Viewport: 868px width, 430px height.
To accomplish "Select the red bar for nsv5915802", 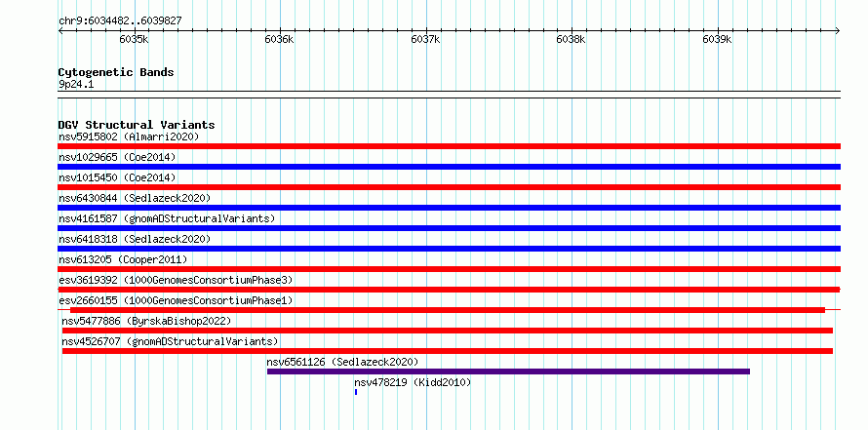I will pyautogui.click(x=449, y=146).
